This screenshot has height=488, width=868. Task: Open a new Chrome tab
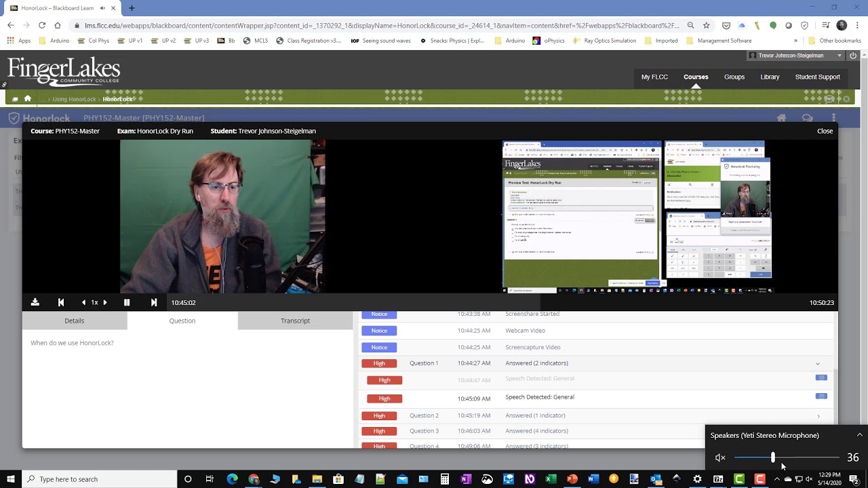click(132, 8)
